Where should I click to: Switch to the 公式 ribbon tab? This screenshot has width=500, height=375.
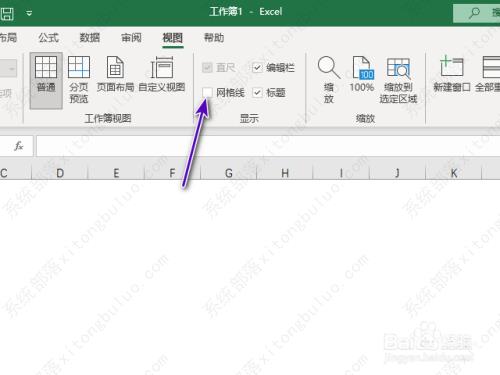coord(48,38)
